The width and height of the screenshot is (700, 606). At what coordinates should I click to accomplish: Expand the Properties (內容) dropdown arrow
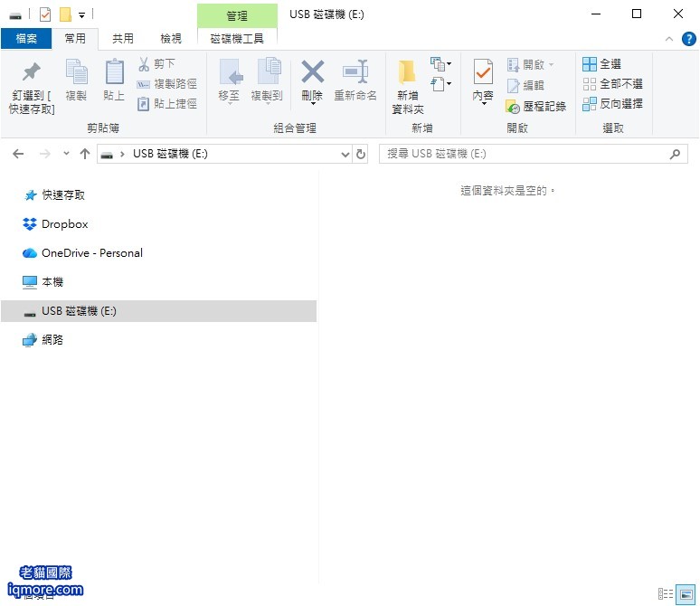pyautogui.click(x=484, y=104)
